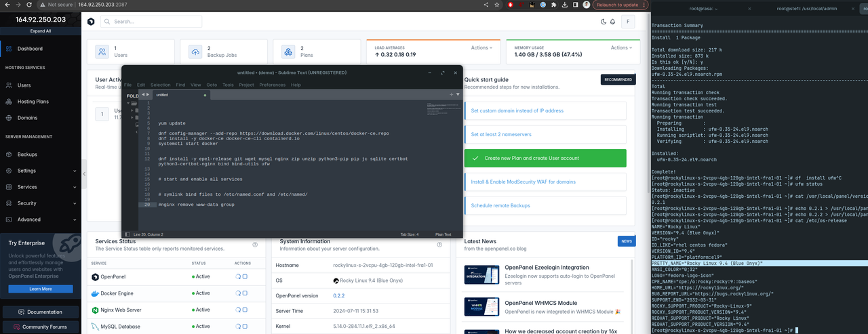Expand the Services sidebar submenu
The width and height of the screenshot is (868, 334).
(x=41, y=187)
